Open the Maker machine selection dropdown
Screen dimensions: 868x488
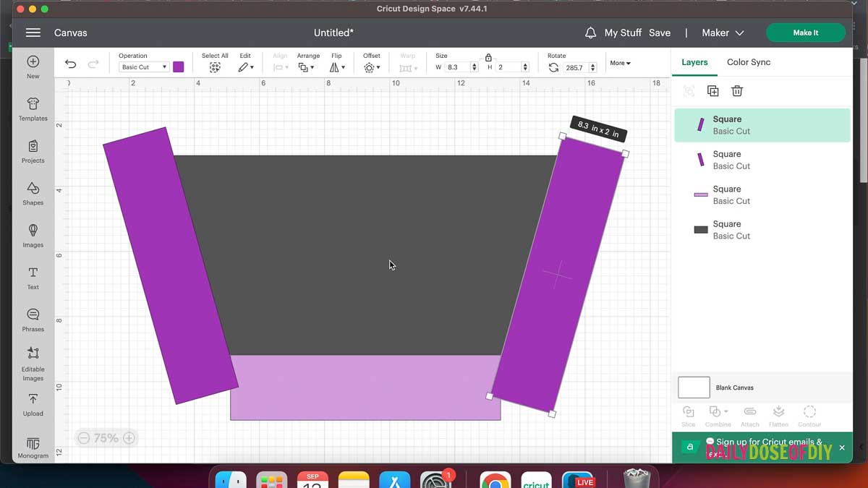(723, 33)
